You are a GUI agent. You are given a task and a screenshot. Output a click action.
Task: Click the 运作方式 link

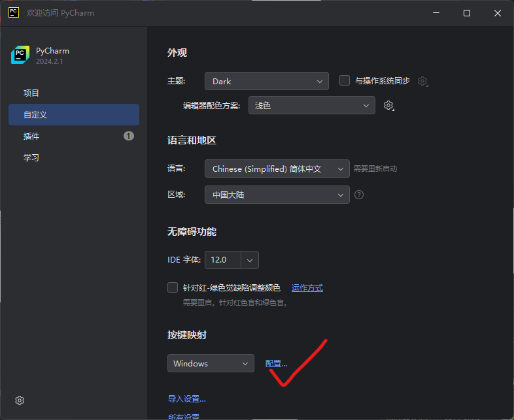[x=307, y=288]
